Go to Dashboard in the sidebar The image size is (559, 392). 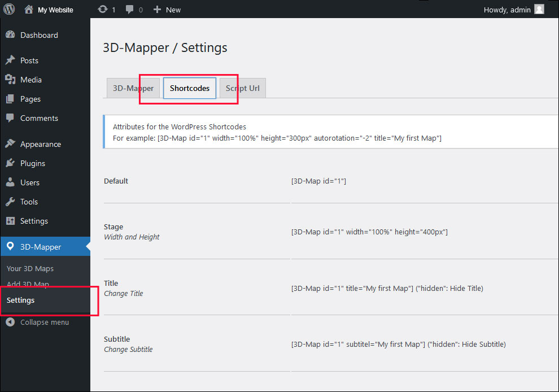[39, 36]
